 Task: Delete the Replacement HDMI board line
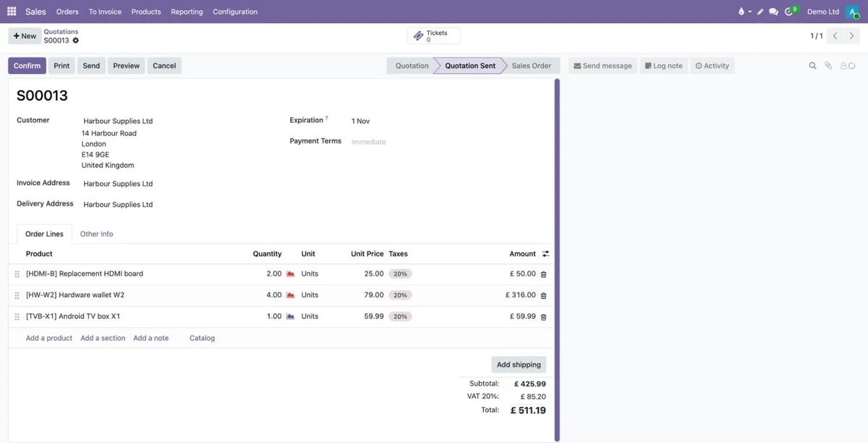pos(544,274)
